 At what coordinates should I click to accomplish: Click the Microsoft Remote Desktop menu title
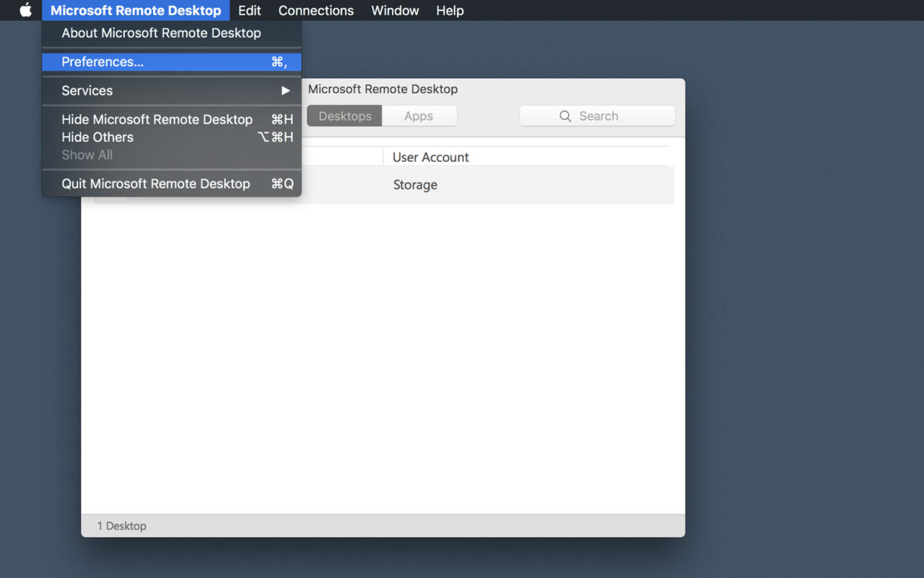136,10
